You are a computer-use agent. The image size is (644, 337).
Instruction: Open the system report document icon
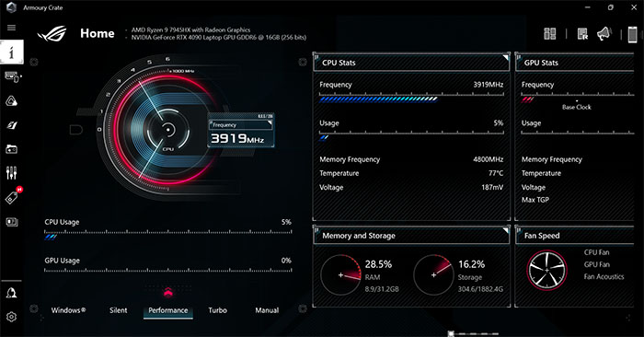582,34
